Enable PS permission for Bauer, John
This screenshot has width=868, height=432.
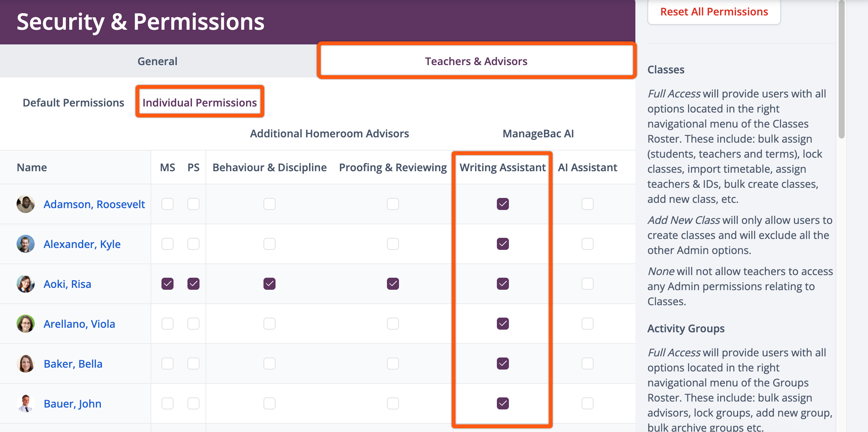193,403
